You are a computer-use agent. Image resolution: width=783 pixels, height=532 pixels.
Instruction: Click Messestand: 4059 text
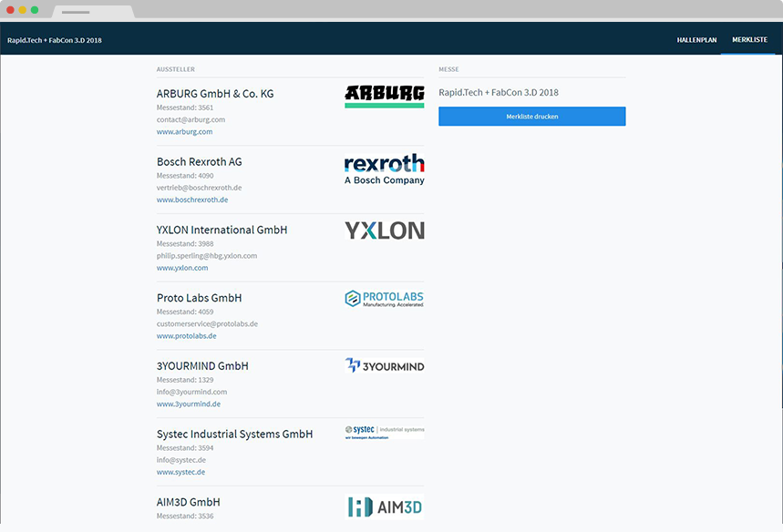point(185,312)
